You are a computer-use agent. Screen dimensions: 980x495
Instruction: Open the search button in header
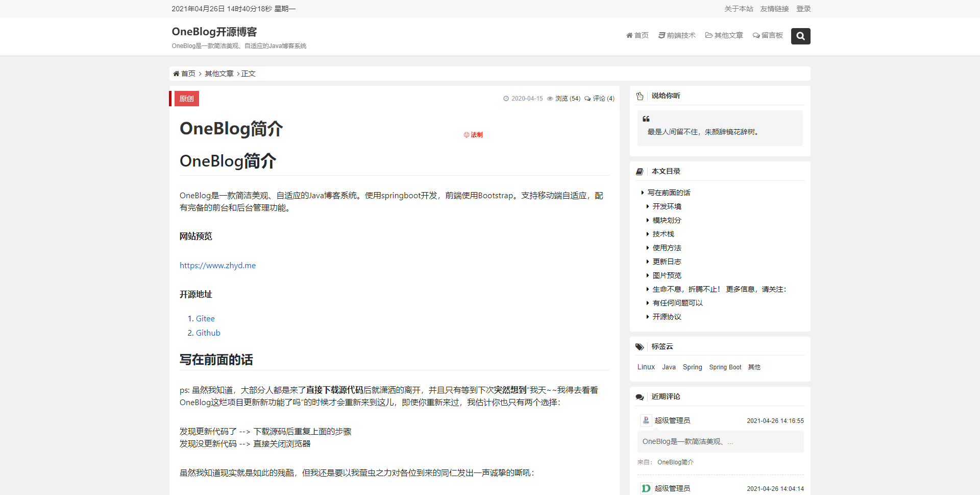[x=800, y=36]
